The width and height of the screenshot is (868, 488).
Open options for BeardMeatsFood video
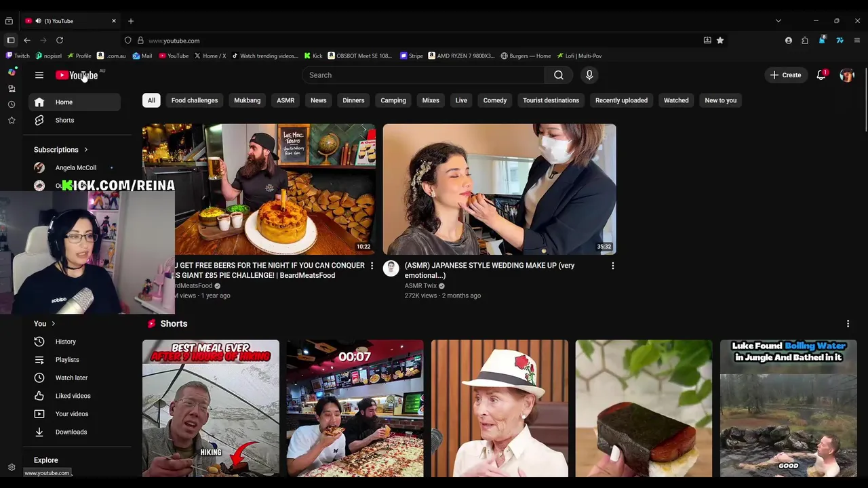point(372,266)
